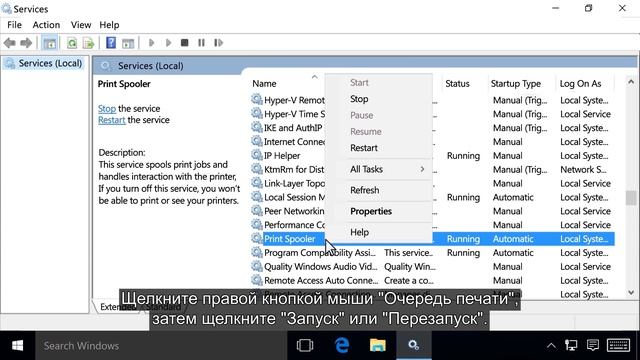Click scrollbar up arrow in services list
The image size is (640, 360).
coord(631,82)
